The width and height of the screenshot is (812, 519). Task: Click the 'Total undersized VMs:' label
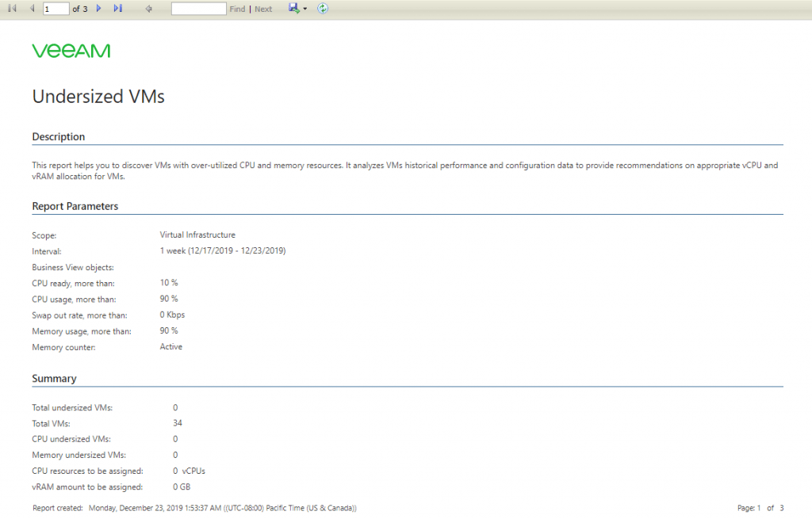72,408
